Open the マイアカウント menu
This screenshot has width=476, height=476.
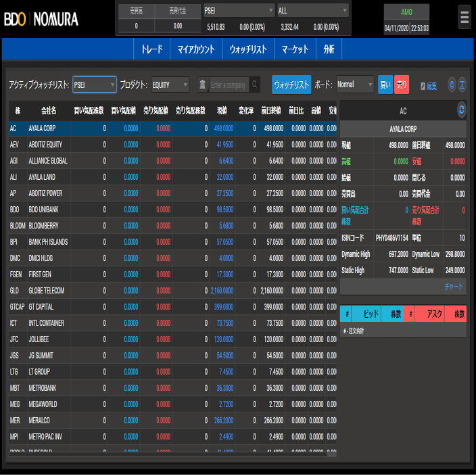click(x=196, y=49)
